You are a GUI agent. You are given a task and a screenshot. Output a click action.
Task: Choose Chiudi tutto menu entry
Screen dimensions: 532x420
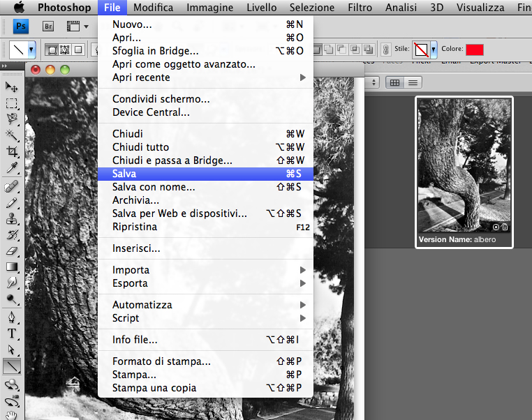205,147
